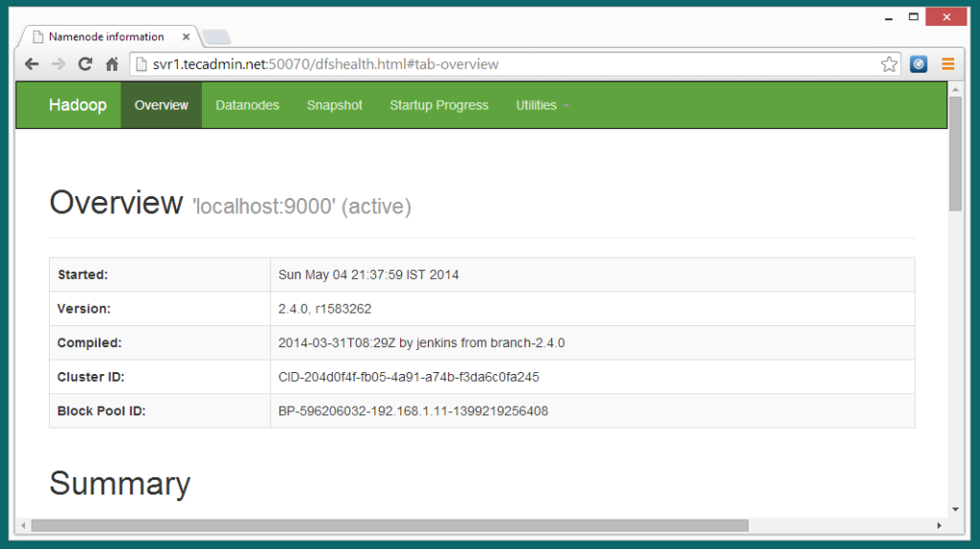Reload the page with the refresh icon
The width and height of the screenshot is (980, 549).
pyautogui.click(x=85, y=64)
